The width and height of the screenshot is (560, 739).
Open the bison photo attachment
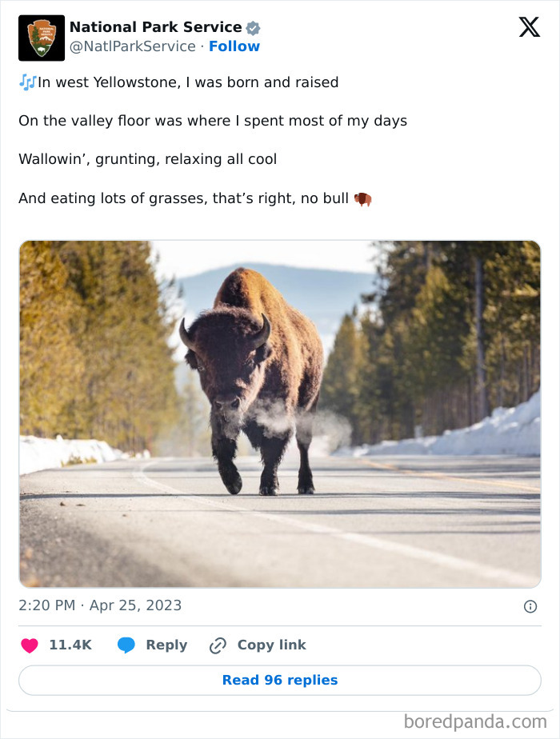tap(279, 413)
